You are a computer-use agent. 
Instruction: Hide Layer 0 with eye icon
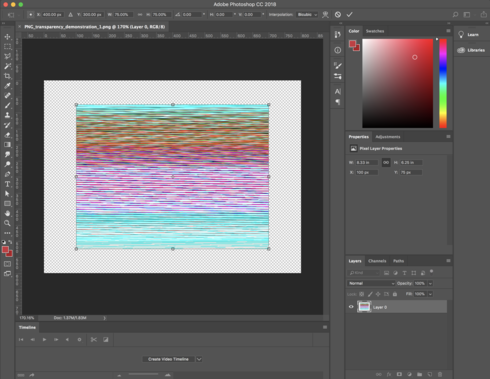[351, 307]
